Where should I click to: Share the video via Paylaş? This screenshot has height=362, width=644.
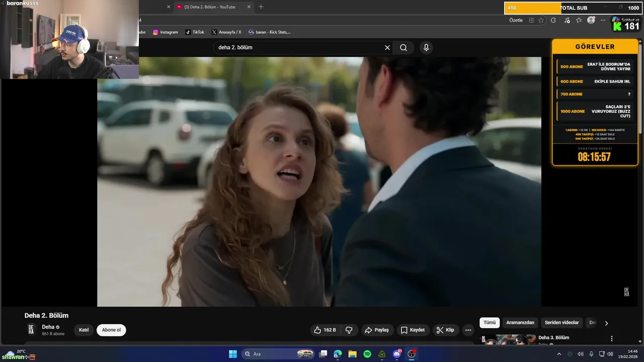(x=376, y=330)
